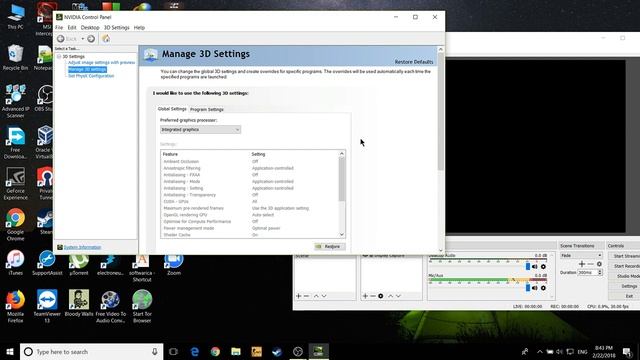Screen dimensions: 640x360
Task: Open source properties gear in OBS Sources
Action: 380,296
